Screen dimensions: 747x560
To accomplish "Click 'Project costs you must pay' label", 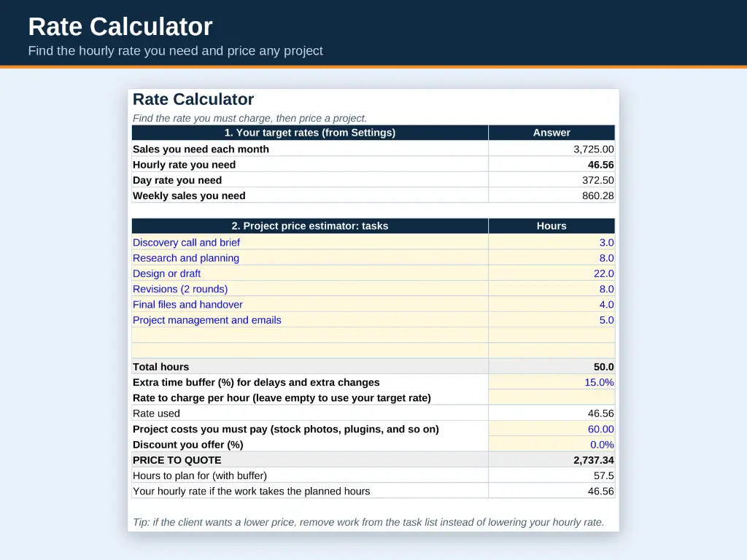I will point(285,429).
